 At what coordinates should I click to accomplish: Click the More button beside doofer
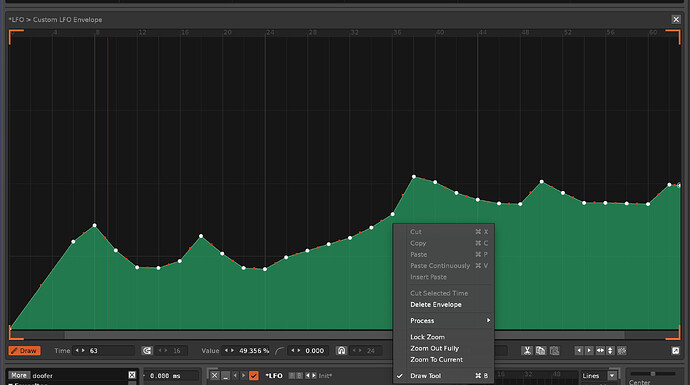tap(19, 375)
